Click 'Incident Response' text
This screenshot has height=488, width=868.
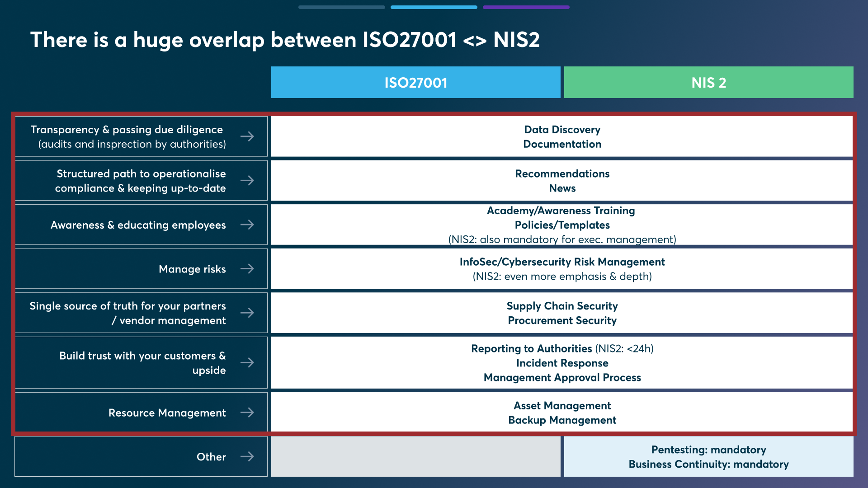(x=562, y=363)
